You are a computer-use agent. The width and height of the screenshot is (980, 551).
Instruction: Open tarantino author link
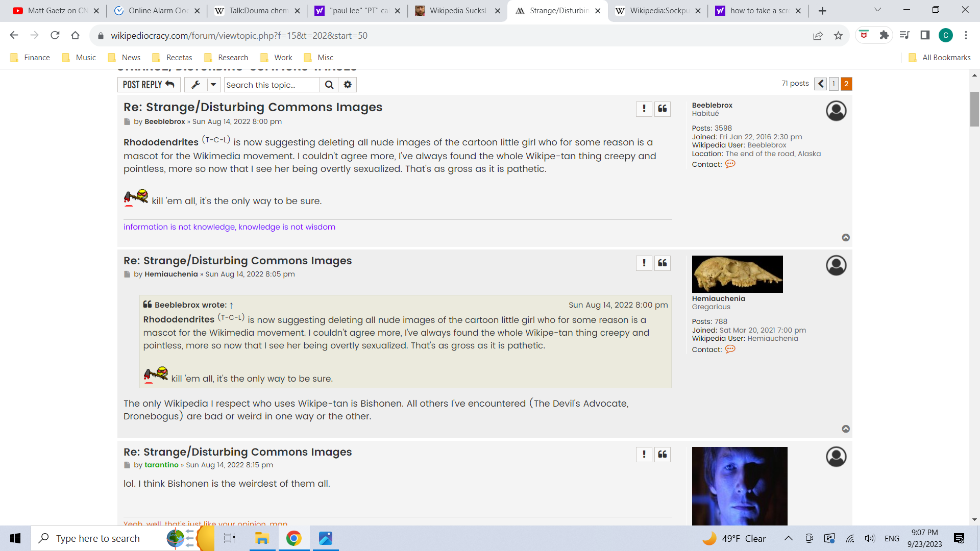coord(161,465)
